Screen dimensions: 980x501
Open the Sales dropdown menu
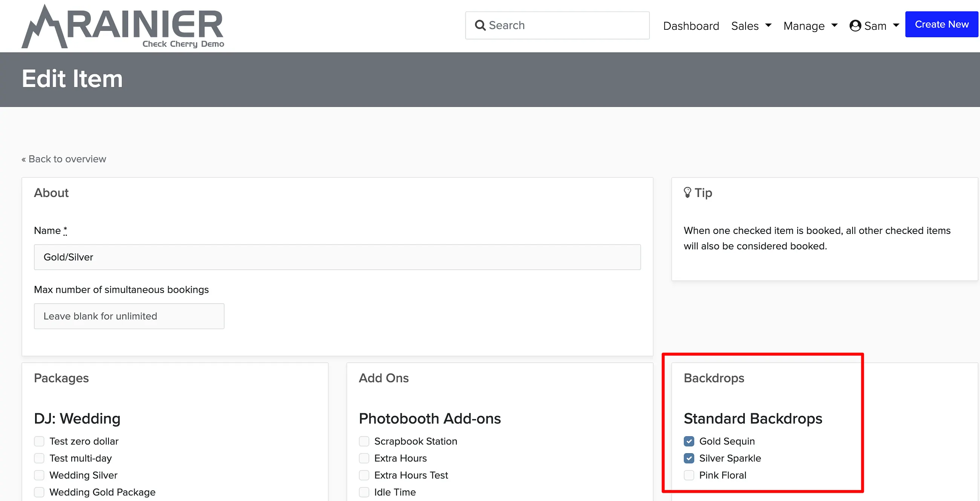pos(751,26)
